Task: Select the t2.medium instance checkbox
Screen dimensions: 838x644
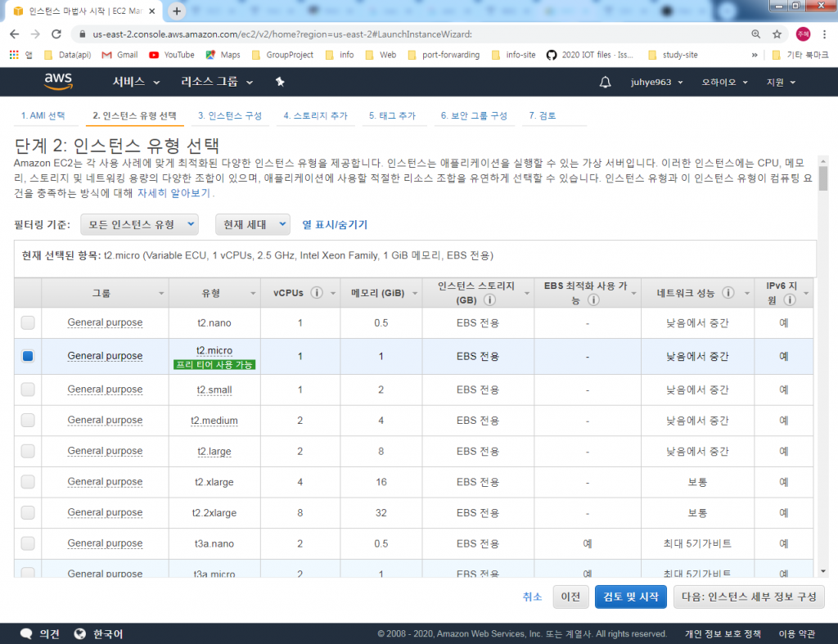Action: [28, 420]
